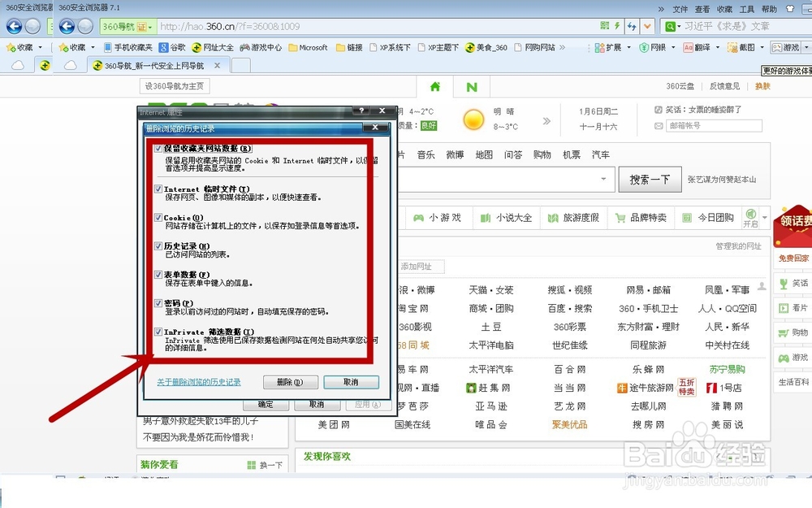Expand the 网银 dropdown arrow

673,47
